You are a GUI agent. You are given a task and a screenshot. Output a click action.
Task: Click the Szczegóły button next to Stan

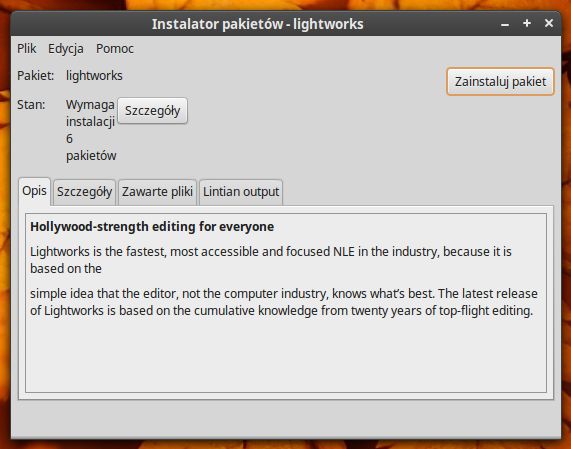pyautogui.click(x=153, y=111)
